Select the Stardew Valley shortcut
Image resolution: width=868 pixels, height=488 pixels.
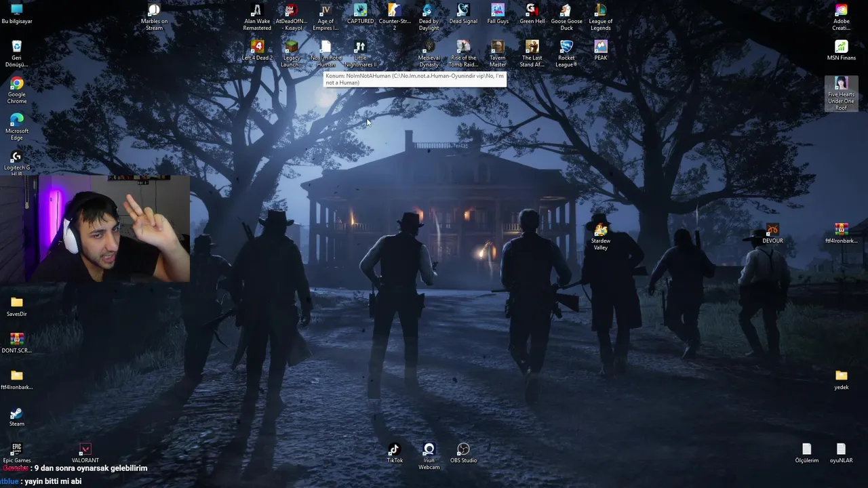[x=600, y=237]
